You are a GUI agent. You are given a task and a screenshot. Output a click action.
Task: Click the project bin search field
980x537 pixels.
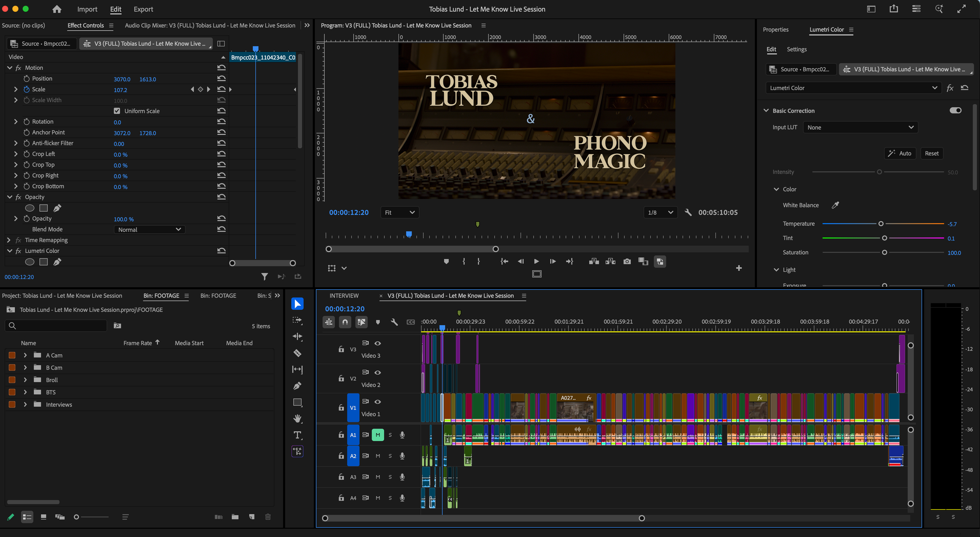(59, 326)
